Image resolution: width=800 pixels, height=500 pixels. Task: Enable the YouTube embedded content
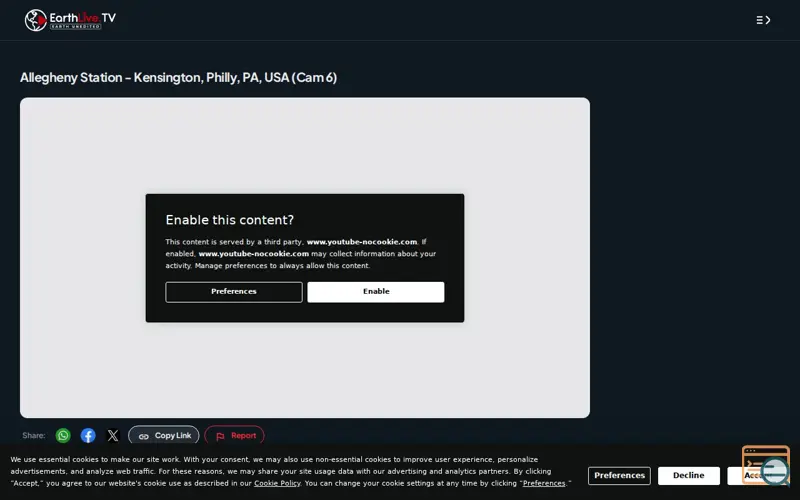[x=376, y=292]
